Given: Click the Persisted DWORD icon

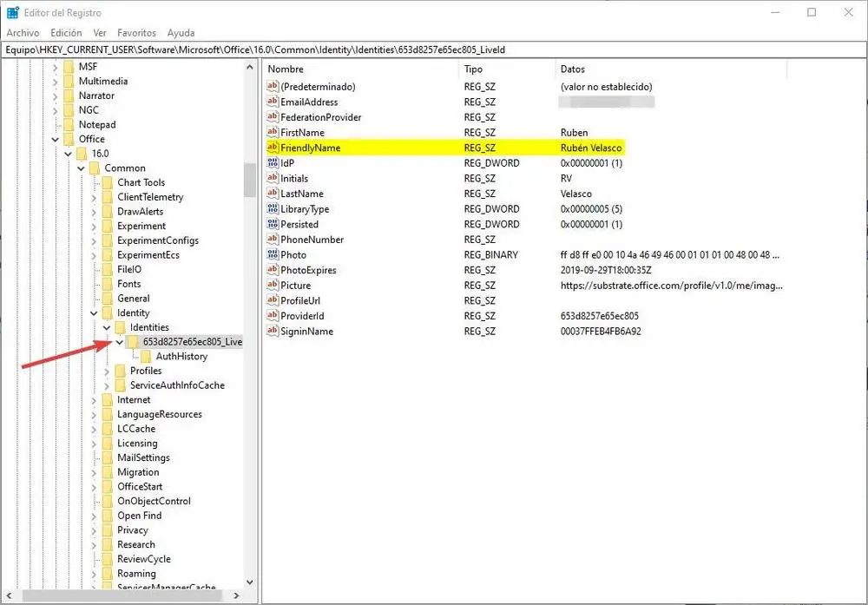Looking at the screenshot, I should point(273,224).
